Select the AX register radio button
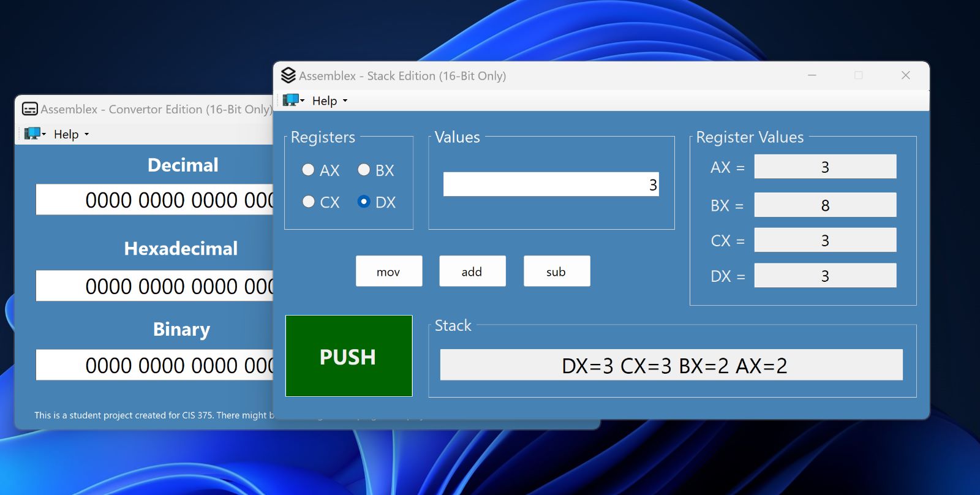980x495 pixels. pos(308,170)
